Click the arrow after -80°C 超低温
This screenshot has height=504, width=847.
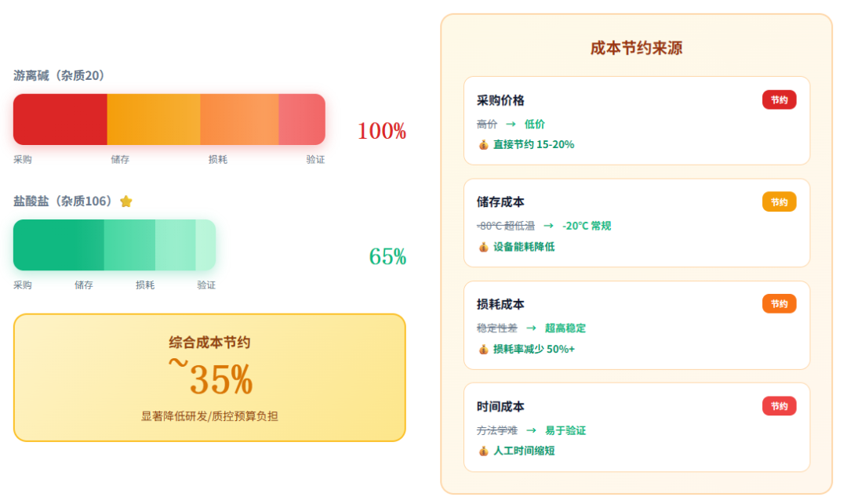[548, 226]
